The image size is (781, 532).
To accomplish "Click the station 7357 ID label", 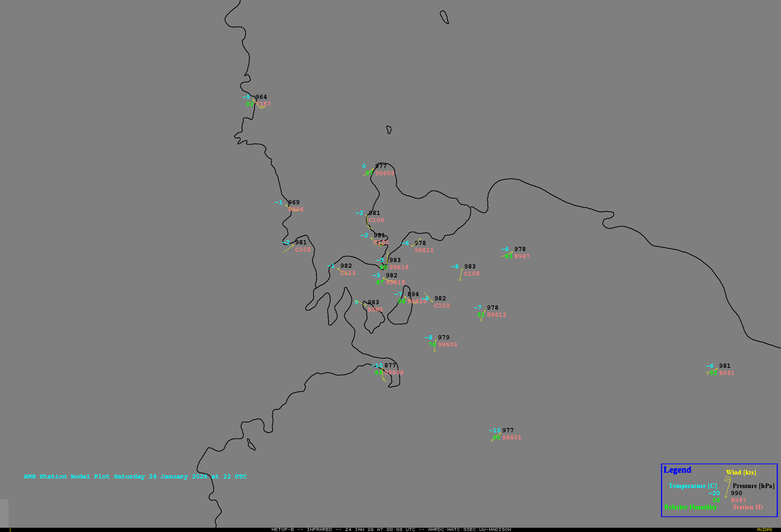I will coord(263,104).
